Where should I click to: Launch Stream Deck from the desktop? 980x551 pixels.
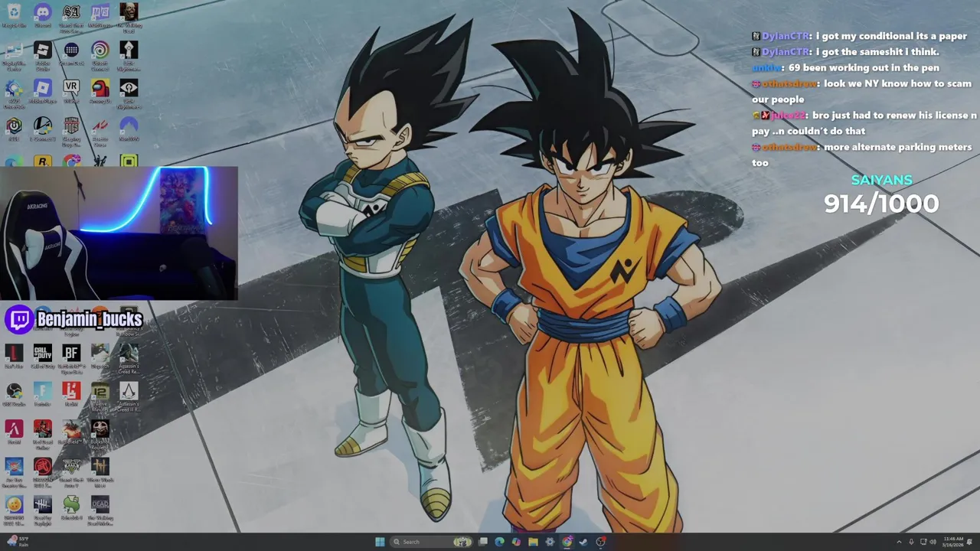click(x=71, y=54)
